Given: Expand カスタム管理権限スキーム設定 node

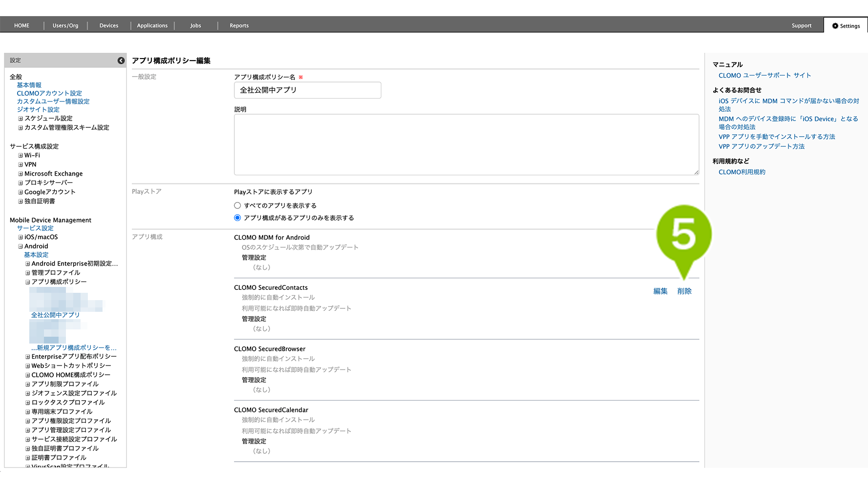Looking at the screenshot, I should pyautogui.click(x=21, y=128).
